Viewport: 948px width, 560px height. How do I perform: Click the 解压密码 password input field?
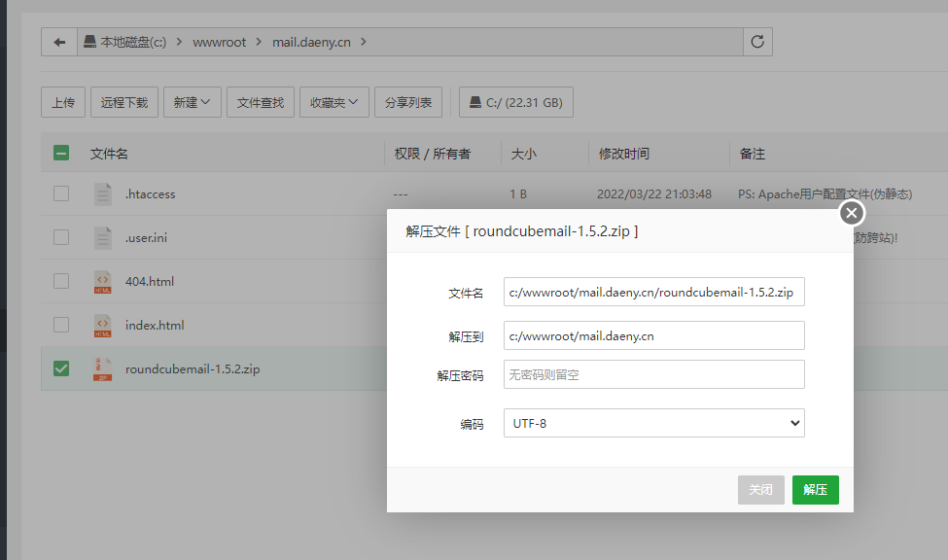click(653, 374)
